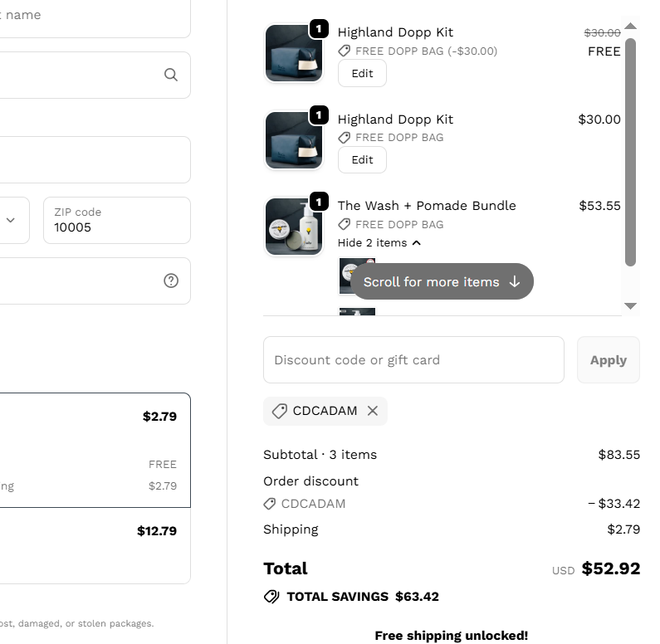Open the state dropdown next to ZIP code
This screenshot has height=644, width=660.
12,220
